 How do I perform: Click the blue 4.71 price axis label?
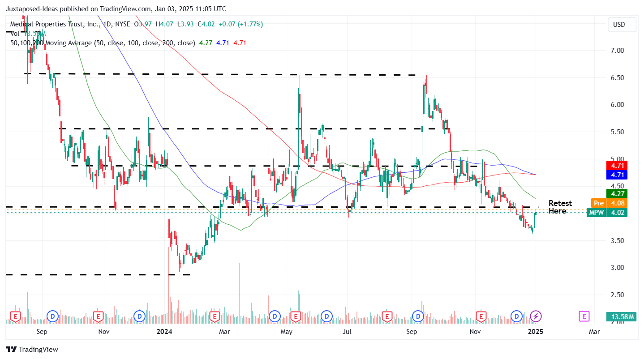(x=617, y=175)
